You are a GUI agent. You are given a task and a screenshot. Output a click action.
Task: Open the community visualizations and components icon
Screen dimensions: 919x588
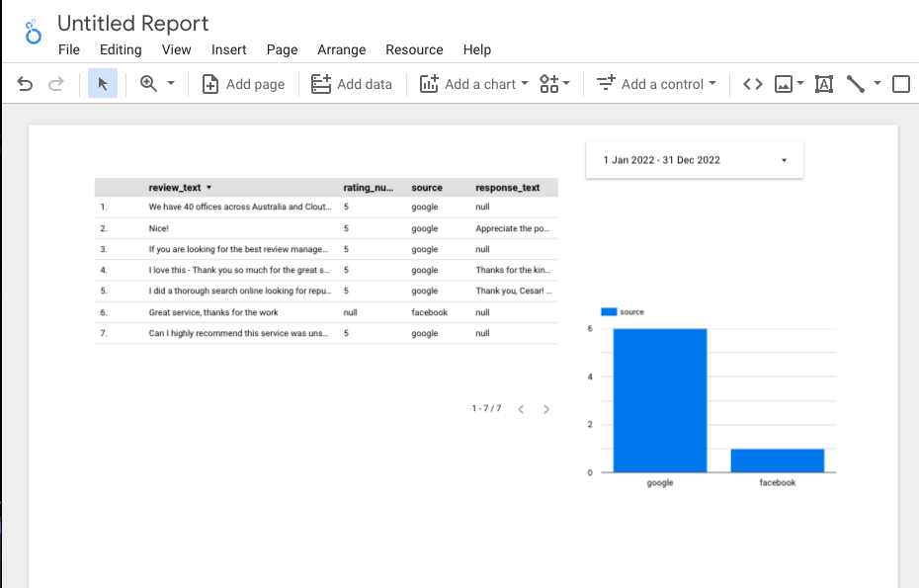554,84
